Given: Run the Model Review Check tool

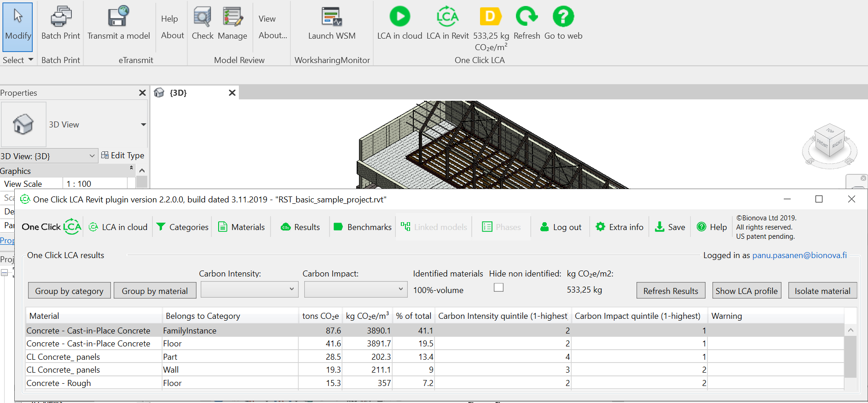Looking at the screenshot, I should [x=203, y=23].
